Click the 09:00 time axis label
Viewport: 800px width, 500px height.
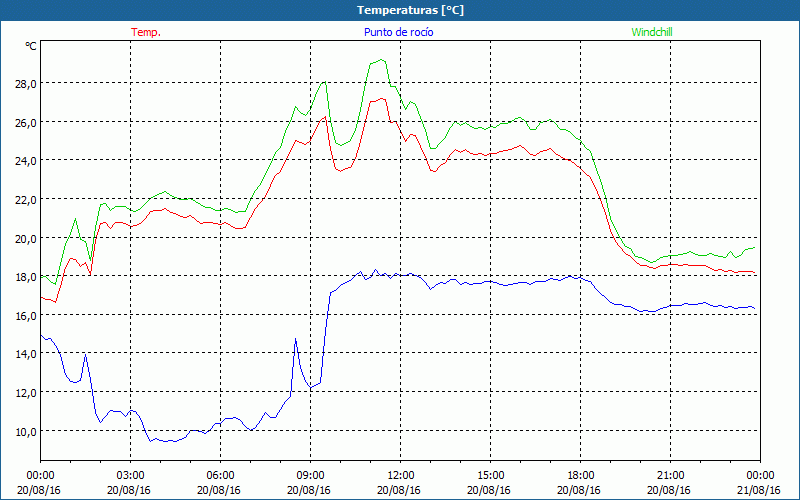[x=310, y=475]
